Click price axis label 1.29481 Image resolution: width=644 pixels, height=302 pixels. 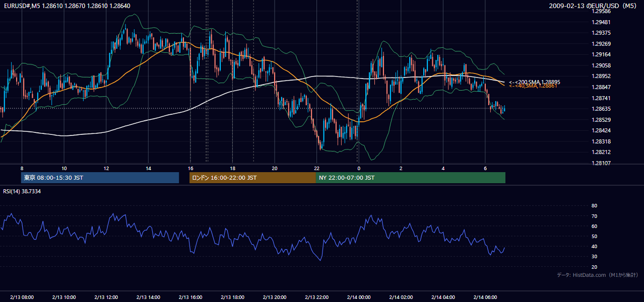[x=601, y=22]
